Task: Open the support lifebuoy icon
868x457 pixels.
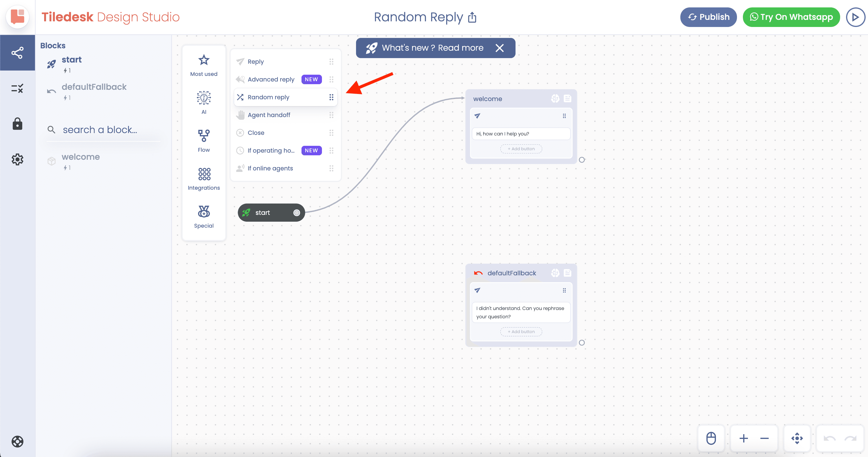Action: (x=17, y=441)
